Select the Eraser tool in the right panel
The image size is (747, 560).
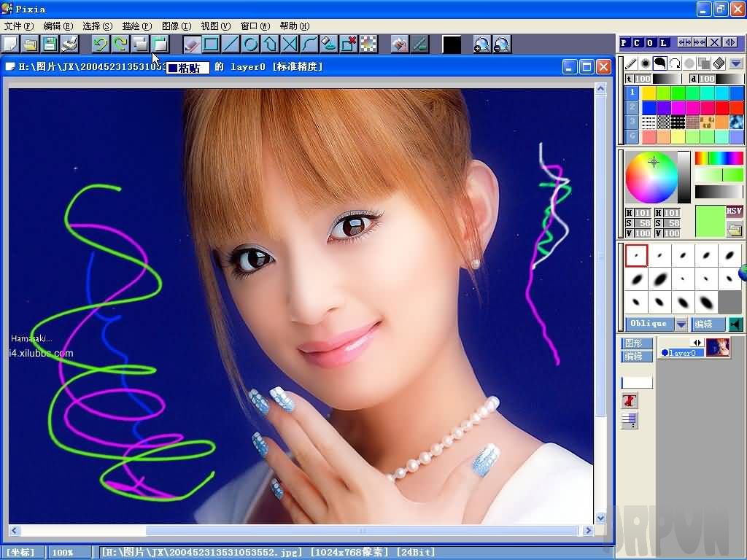click(719, 63)
